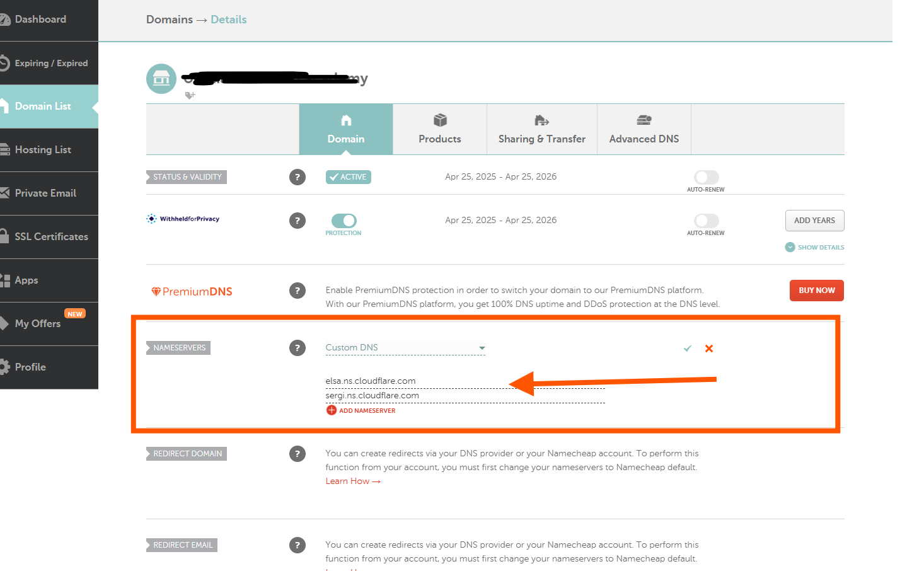
Task: Click Learn How link under Redirect Domain
Action: point(353,481)
